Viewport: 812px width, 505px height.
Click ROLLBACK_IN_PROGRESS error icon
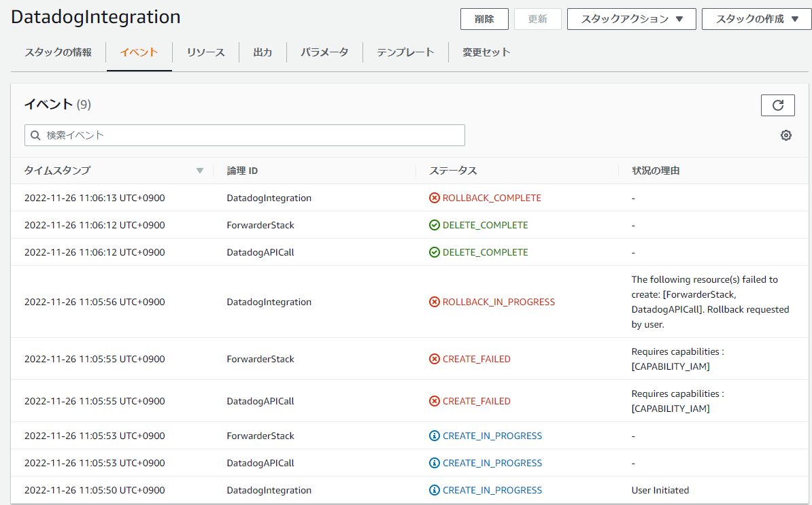pos(434,302)
